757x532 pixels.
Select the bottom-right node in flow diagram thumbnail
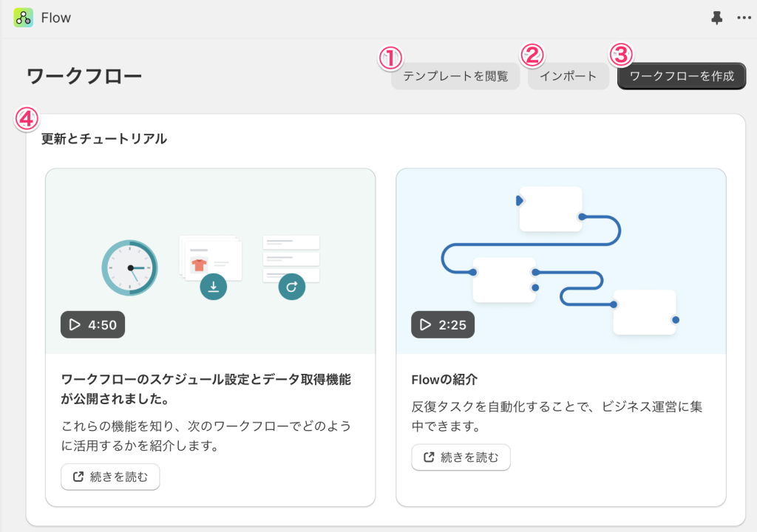tap(644, 311)
